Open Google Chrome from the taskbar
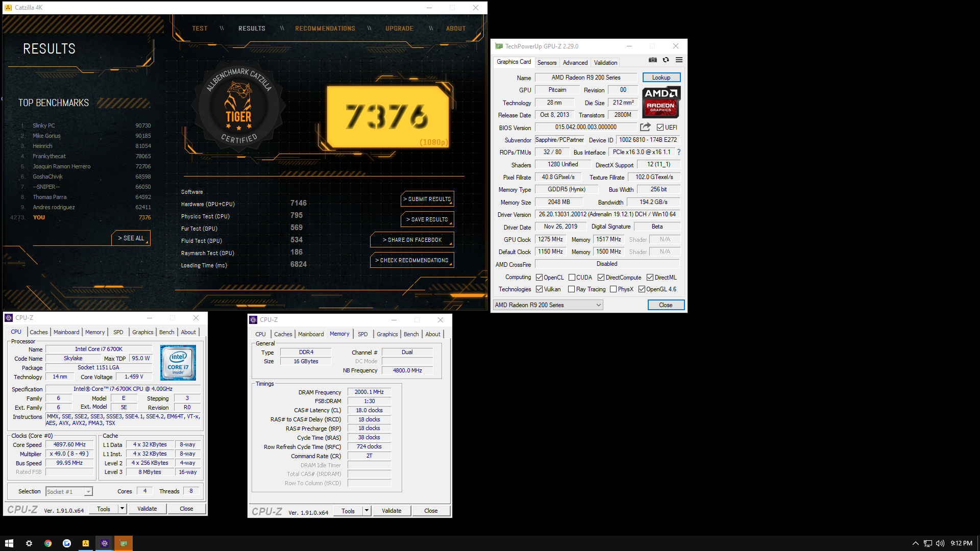The width and height of the screenshot is (980, 551). 48,543
